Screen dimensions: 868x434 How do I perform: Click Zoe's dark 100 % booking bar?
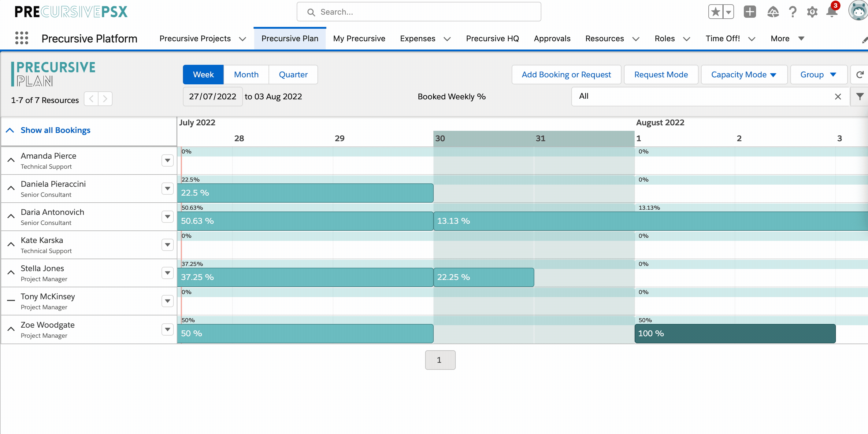735,333
